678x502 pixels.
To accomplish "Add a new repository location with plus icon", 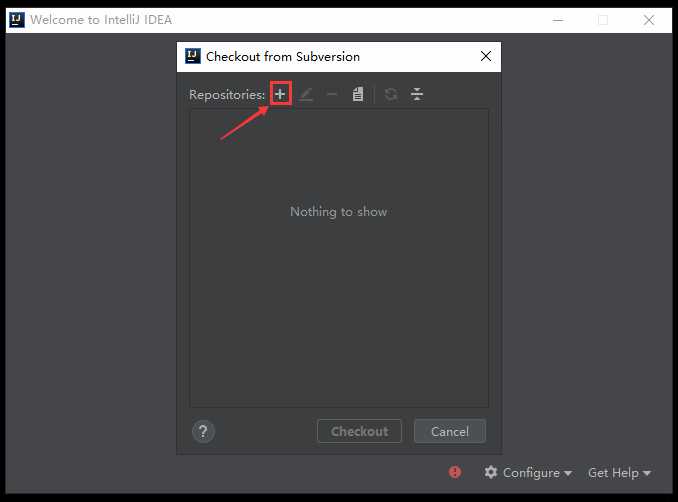I will (x=280, y=93).
